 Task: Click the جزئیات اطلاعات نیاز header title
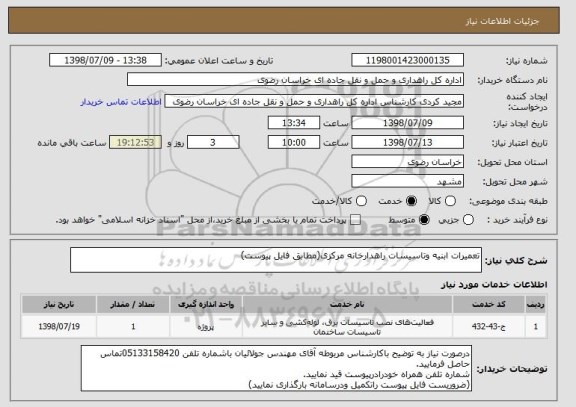tap(502, 21)
